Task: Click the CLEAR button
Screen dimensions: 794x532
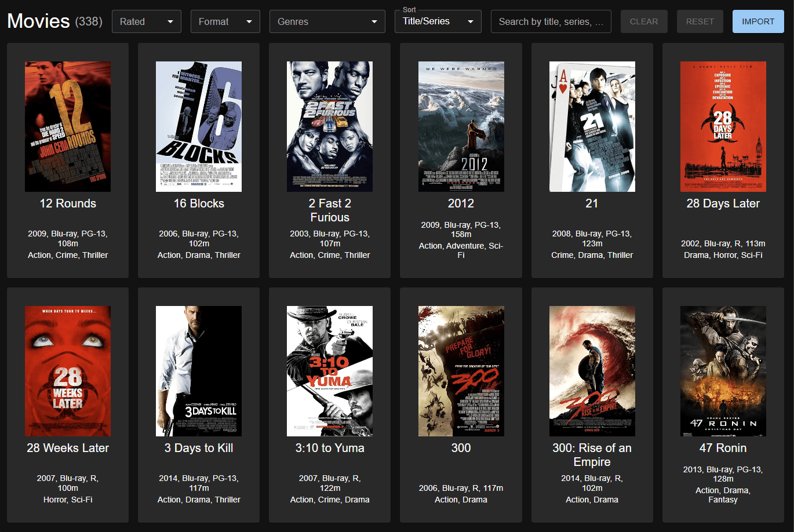Action: (644, 21)
